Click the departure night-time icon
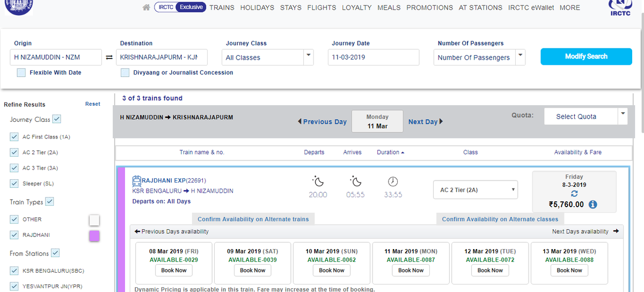 coord(318,181)
